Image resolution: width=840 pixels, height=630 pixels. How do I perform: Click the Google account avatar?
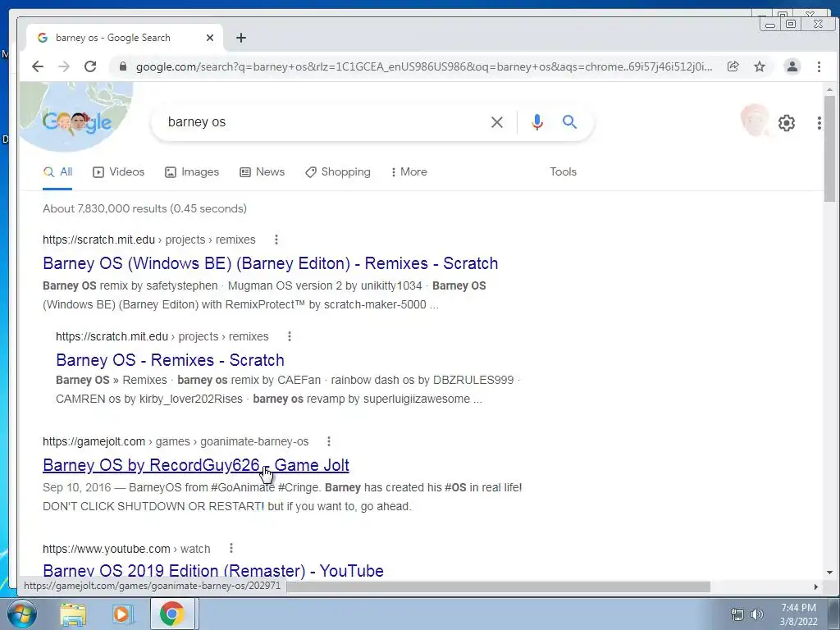(756, 120)
